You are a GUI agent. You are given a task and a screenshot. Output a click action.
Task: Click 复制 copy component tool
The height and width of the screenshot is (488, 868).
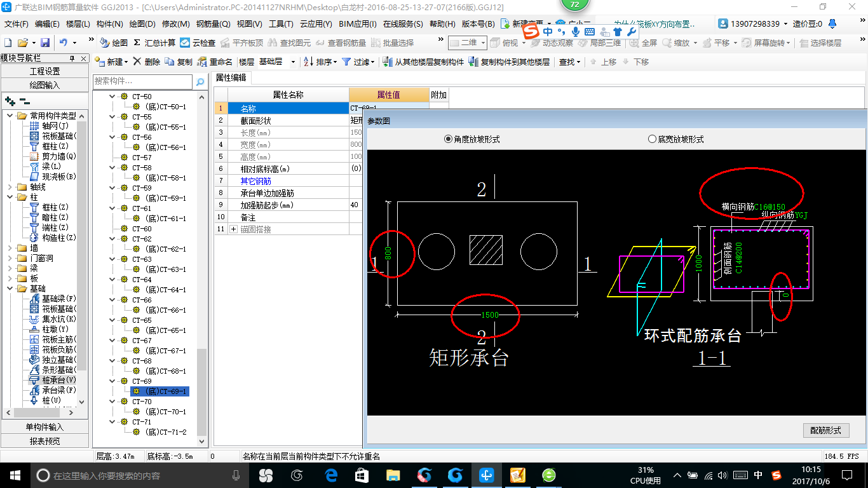click(x=179, y=62)
